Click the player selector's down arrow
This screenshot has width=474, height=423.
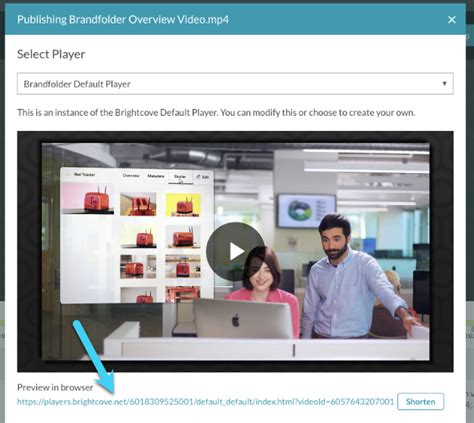(444, 83)
